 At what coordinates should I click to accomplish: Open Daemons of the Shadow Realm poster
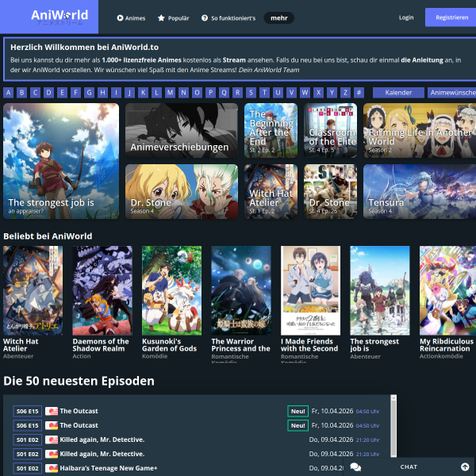tap(102, 290)
